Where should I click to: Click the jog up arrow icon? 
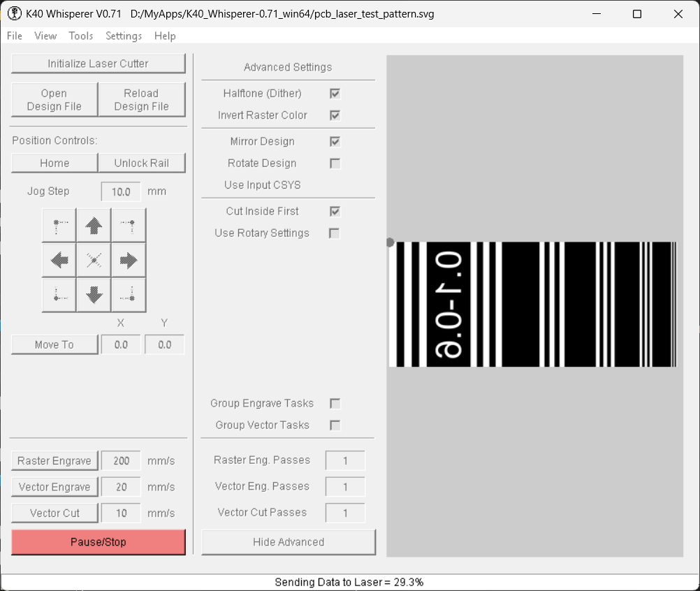click(x=94, y=225)
